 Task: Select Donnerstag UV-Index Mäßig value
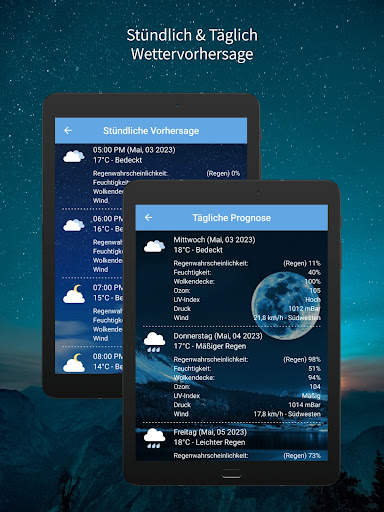point(311,395)
